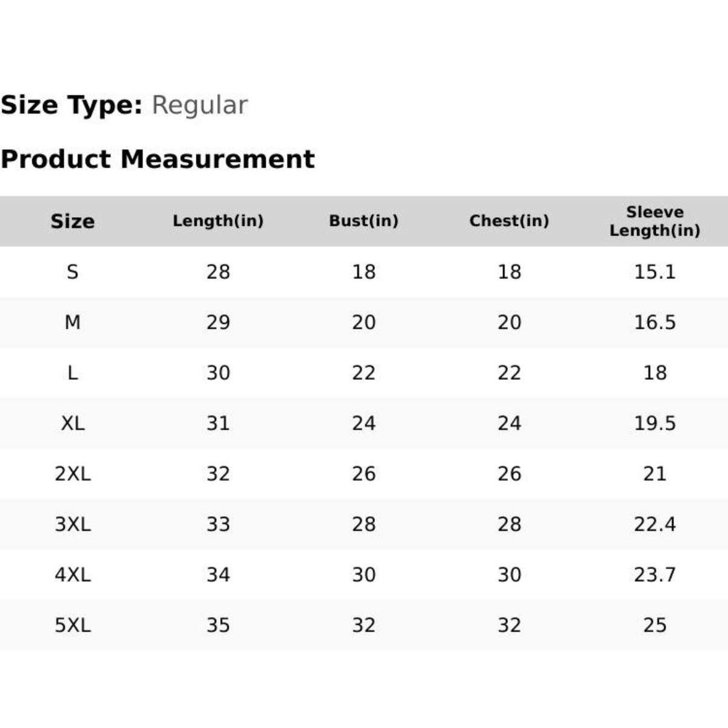Click the Chest(in) column header

click(509, 221)
